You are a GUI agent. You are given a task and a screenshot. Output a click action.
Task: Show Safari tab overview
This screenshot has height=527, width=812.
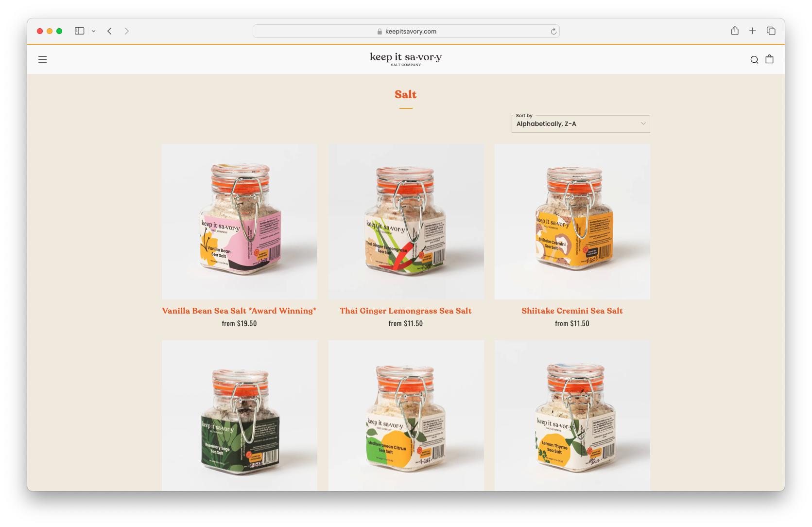[771, 31]
